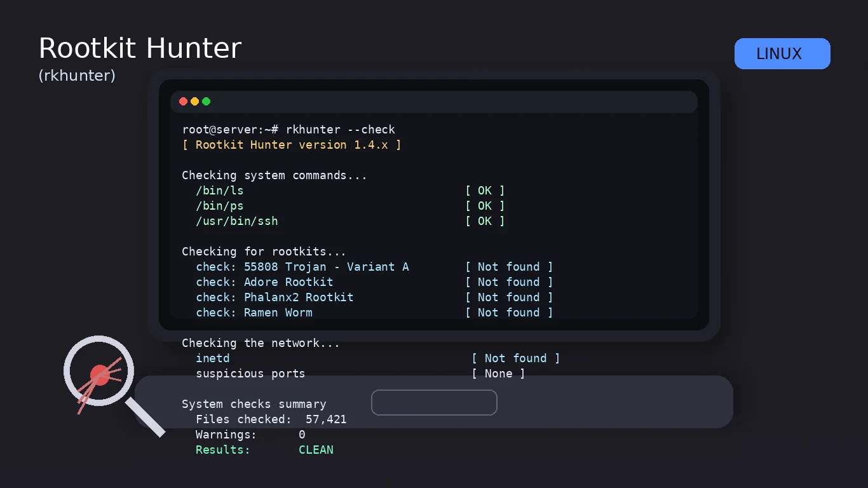The image size is (868, 488).
Task: Click 'Not found' result for Phalanx2 Rootkit
Action: (509, 297)
